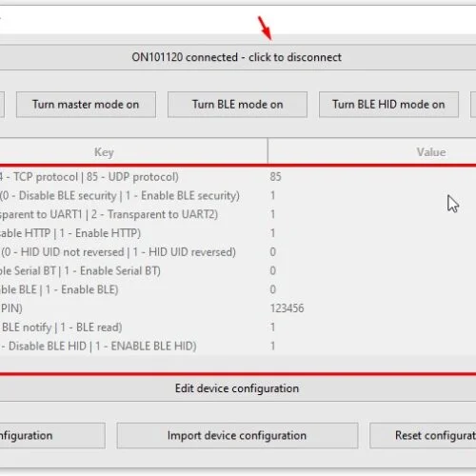The height and width of the screenshot is (476, 476).
Task: Select the UDP protocol row value 85
Action: [x=276, y=177]
